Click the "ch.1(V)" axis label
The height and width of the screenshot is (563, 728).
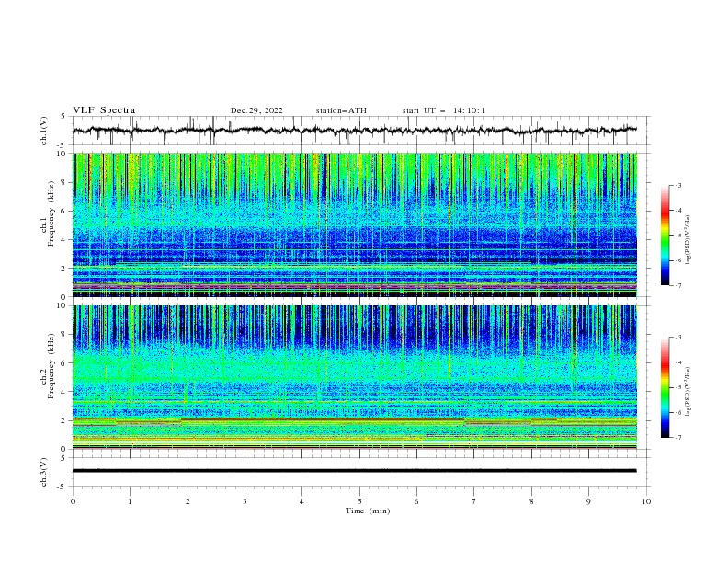(x=44, y=131)
